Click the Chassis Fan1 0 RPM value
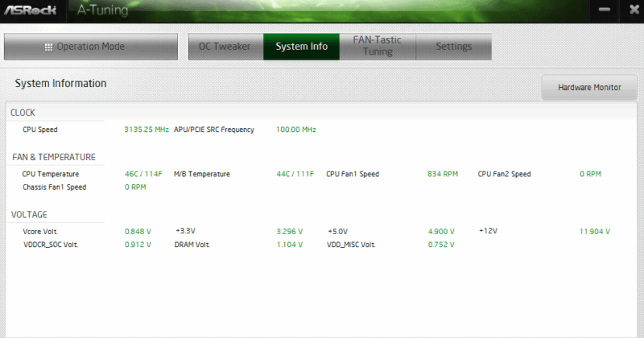 click(135, 188)
